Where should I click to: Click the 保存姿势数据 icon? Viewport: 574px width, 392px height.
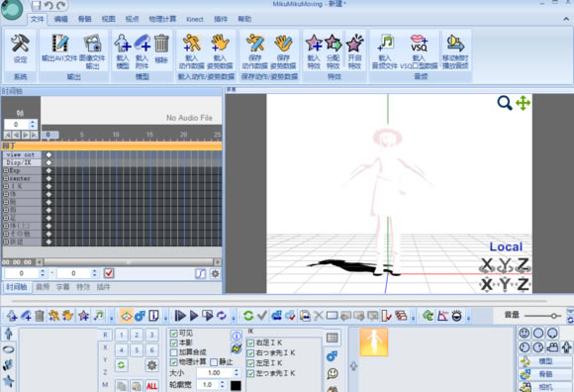[283, 44]
